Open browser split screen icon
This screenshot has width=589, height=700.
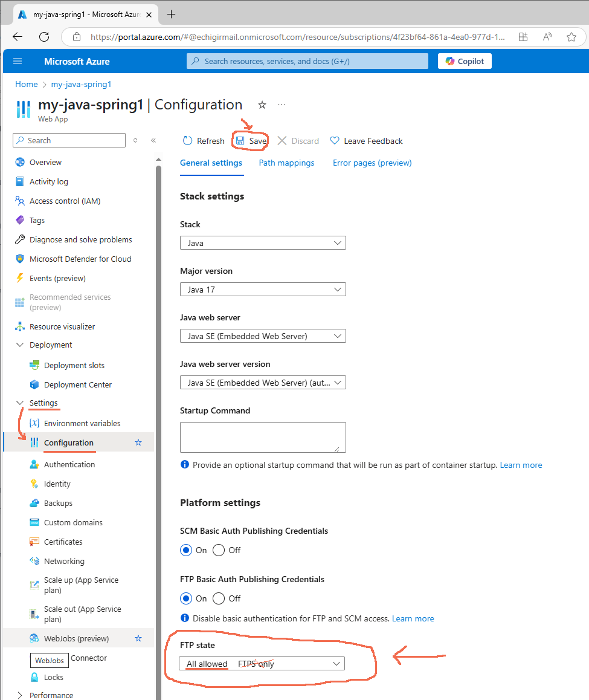(x=523, y=37)
